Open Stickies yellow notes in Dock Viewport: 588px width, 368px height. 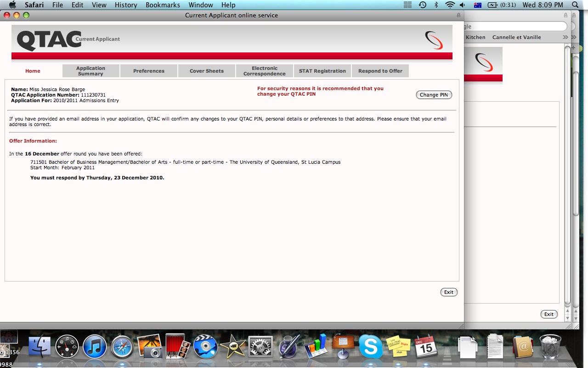tap(398, 346)
